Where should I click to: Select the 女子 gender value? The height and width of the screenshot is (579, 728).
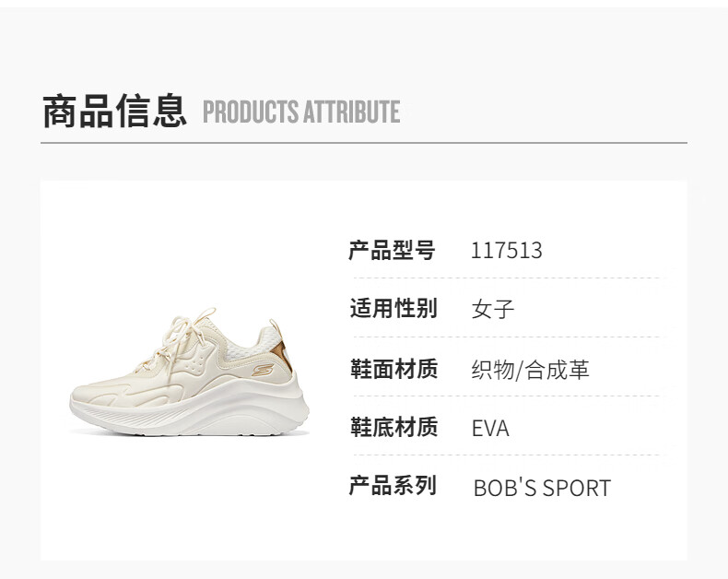click(x=493, y=309)
